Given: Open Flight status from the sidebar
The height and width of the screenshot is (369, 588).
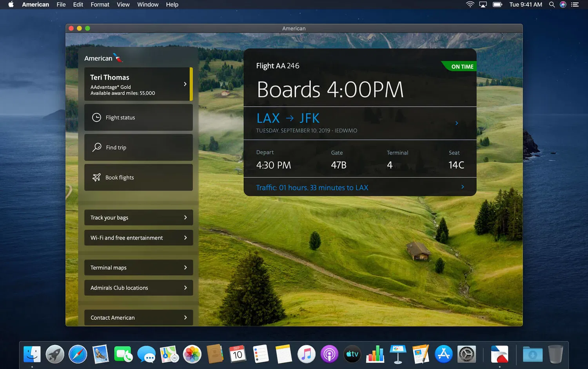Looking at the screenshot, I should tap(138, 117).
